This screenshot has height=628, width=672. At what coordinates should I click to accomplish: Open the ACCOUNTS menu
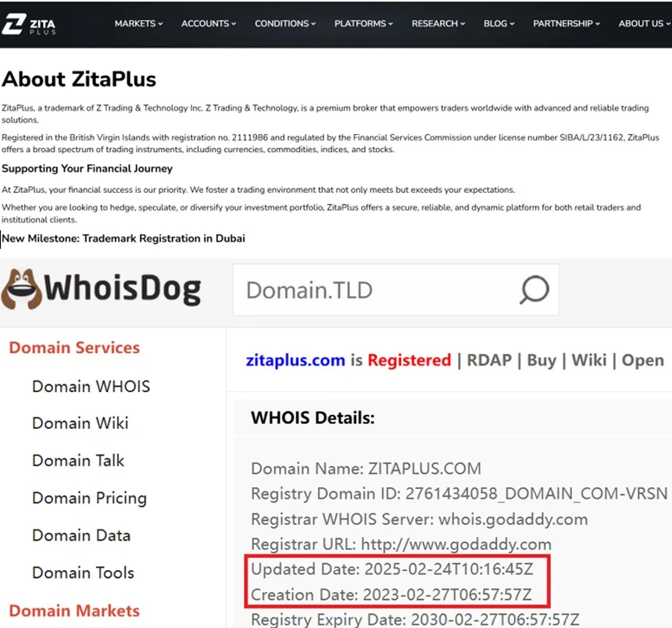pyautogui.click(x=209, y=23)
